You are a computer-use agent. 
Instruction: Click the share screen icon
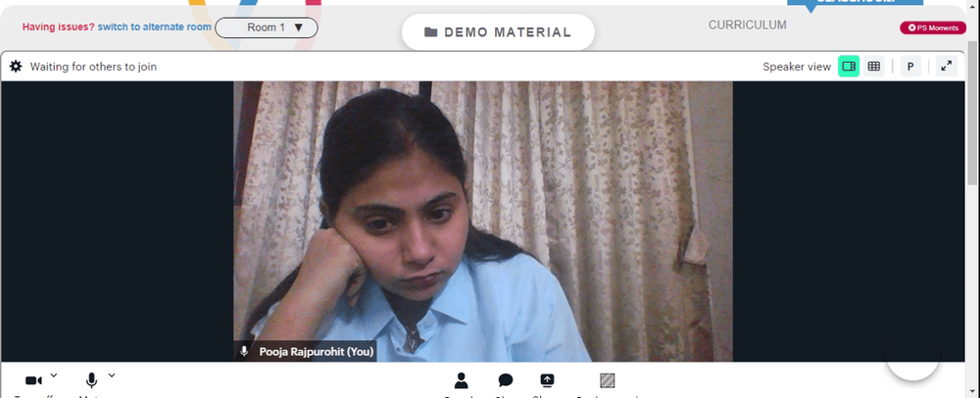547,380
